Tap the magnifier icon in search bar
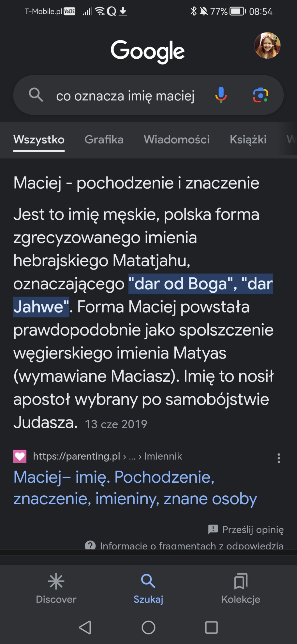This screenshot has height=644, width=297. click(x=36, y=95)
